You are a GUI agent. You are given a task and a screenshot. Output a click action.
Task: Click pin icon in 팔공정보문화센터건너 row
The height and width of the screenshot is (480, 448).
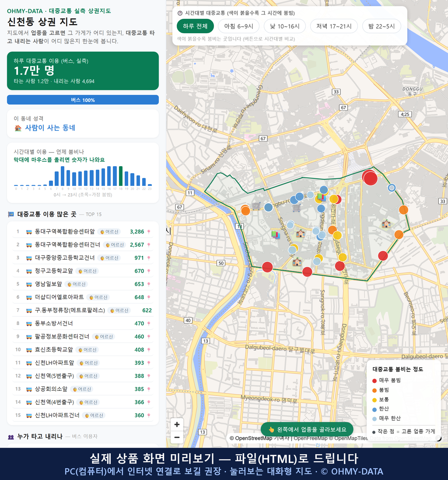click(149, 337)
